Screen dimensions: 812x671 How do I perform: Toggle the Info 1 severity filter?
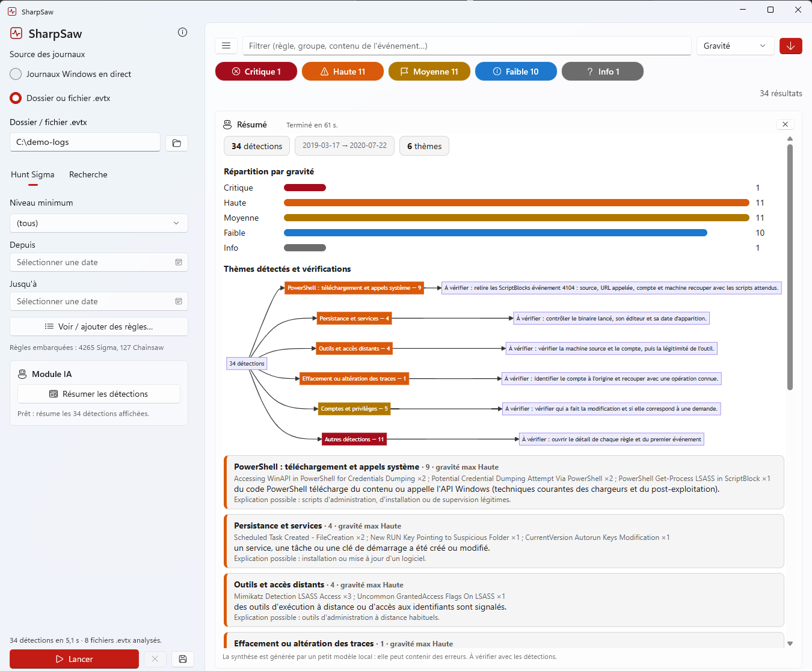[603, 72]
